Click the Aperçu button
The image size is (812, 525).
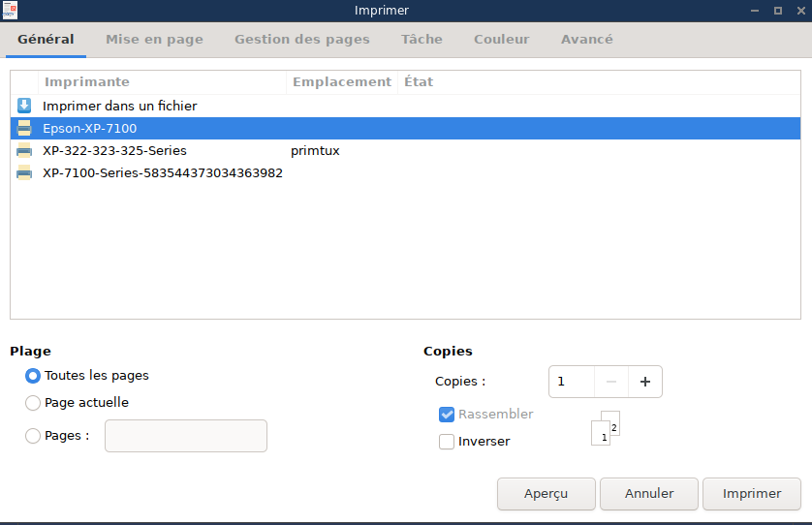click(546, 494)
